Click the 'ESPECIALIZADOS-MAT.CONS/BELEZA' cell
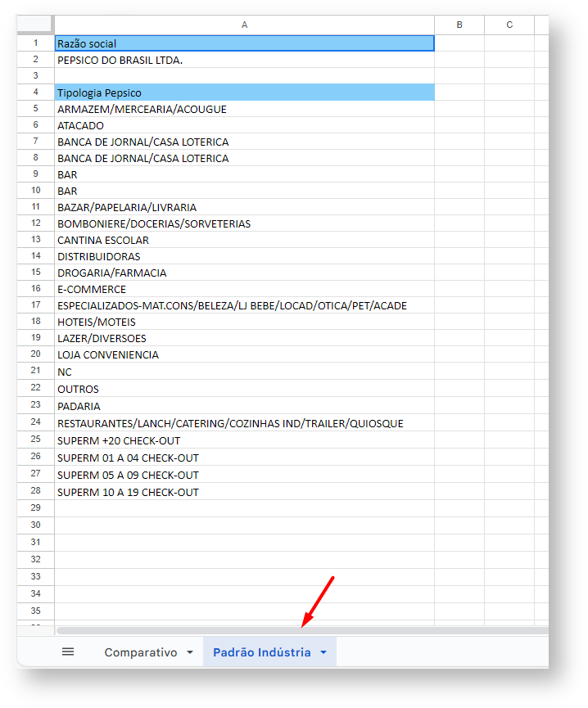Viewport: 588px width, 708px height. tap(244, 305)
